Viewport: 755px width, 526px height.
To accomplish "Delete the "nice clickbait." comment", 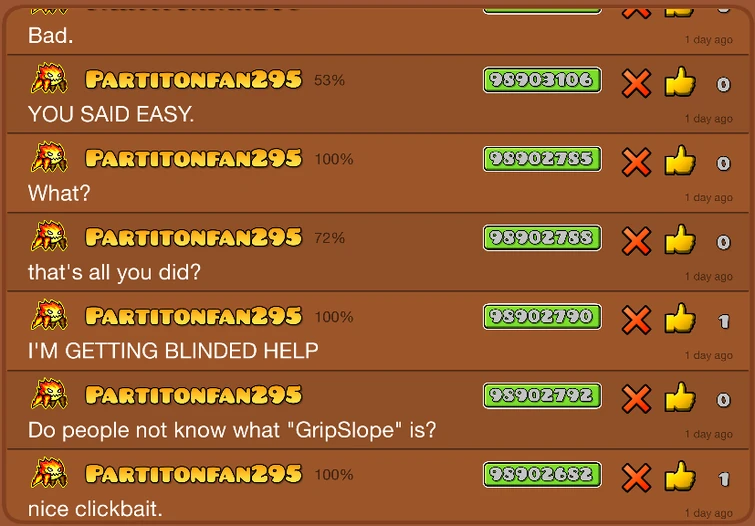I will (x=637, y=478).
